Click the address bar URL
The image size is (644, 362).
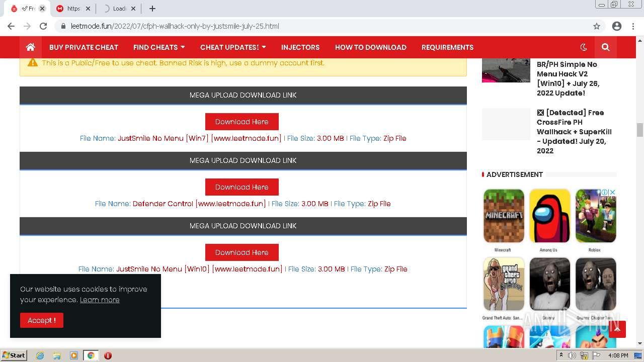(x=175, y=26)
